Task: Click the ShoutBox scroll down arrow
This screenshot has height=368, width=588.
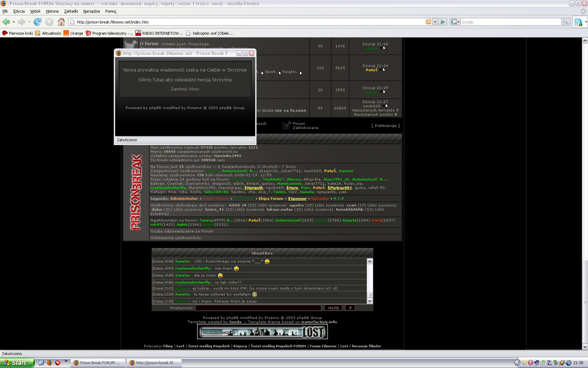Action: [x=370, y=301]
